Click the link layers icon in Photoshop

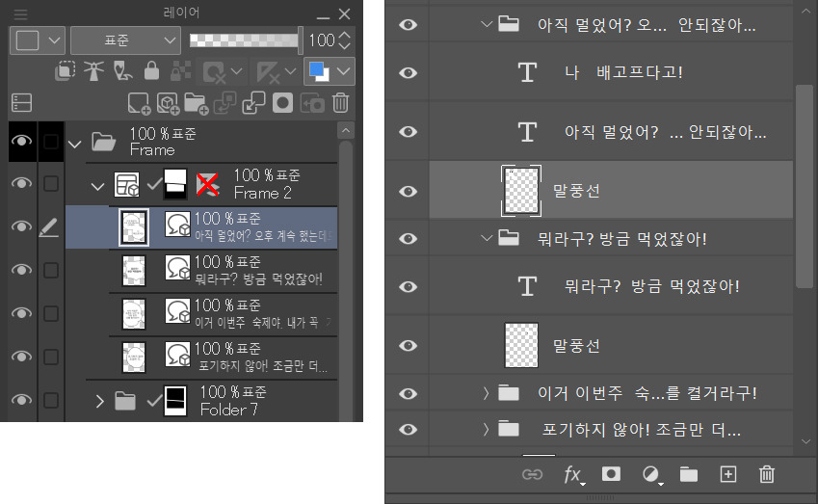tap(532, 474)
